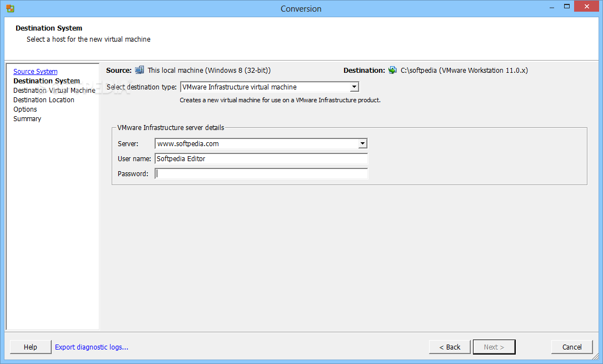Select Destination System step in sidebar
Image resolution: width=603 pixels, height=364 pixels.
47,81
